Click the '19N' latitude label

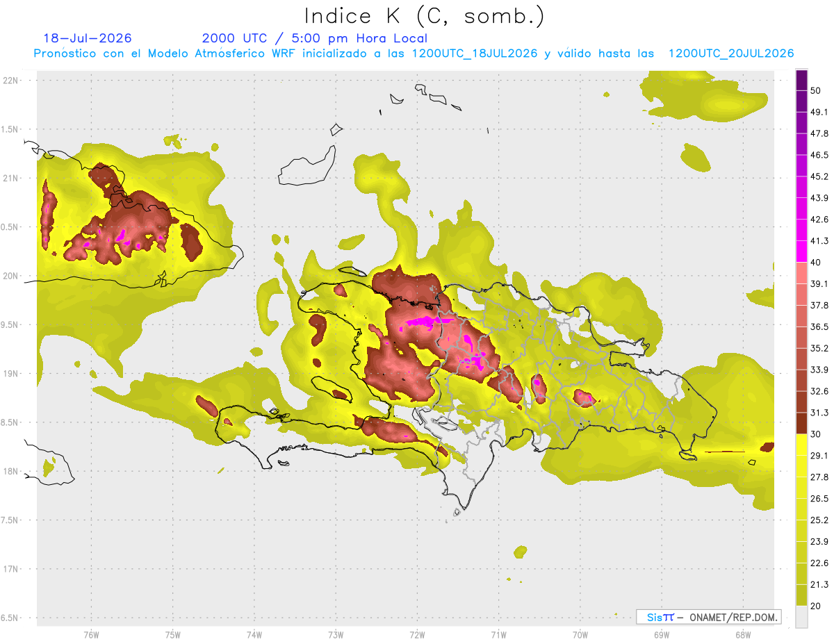click(x=10, y=374)
